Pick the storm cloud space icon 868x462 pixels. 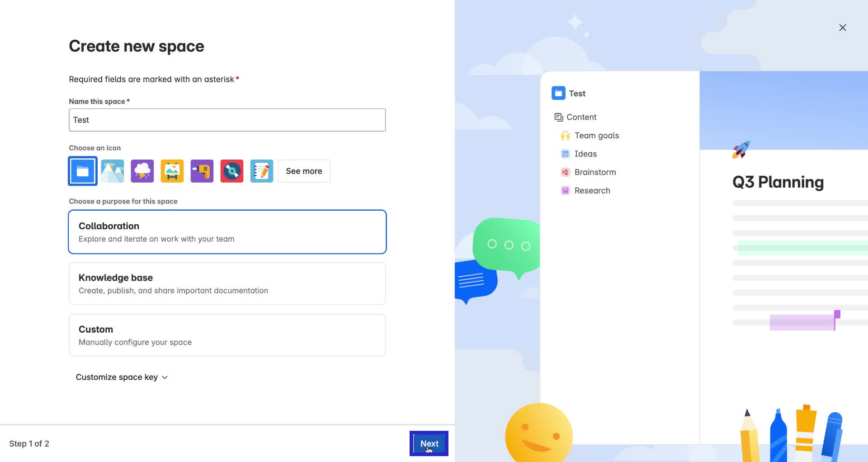[x=142, y=171]
